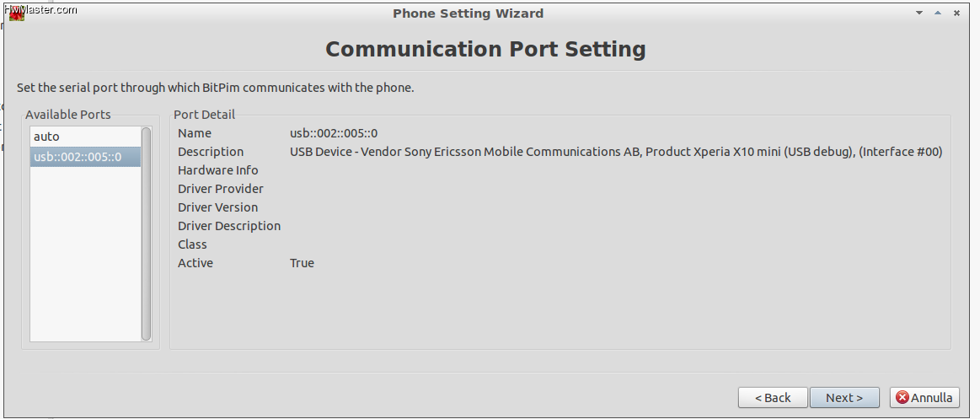Screen dimensions: 980x419
Task: Click the Available Ports list scrollbar
Action: click(x=147, y=234)
